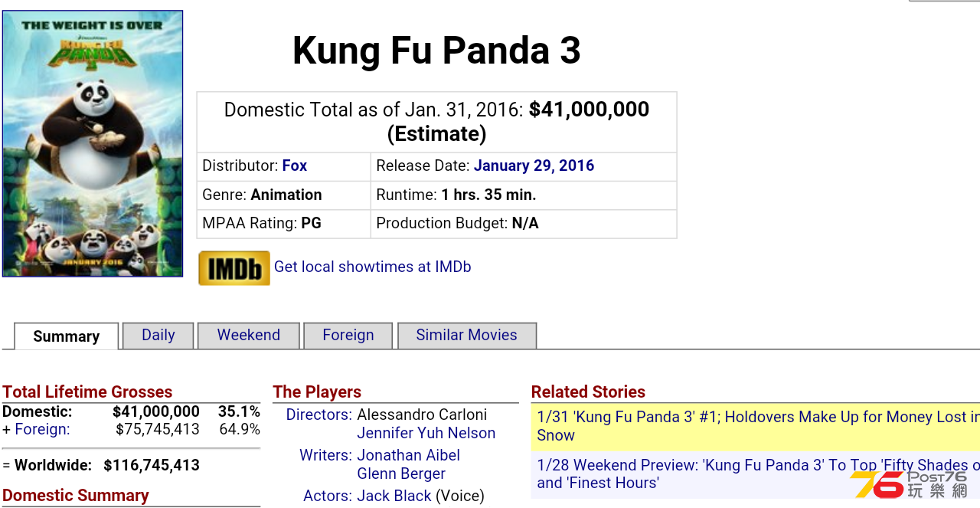Click the Directors label link
The width and height of the screenshot is (980, 508).
coord(319,415)
